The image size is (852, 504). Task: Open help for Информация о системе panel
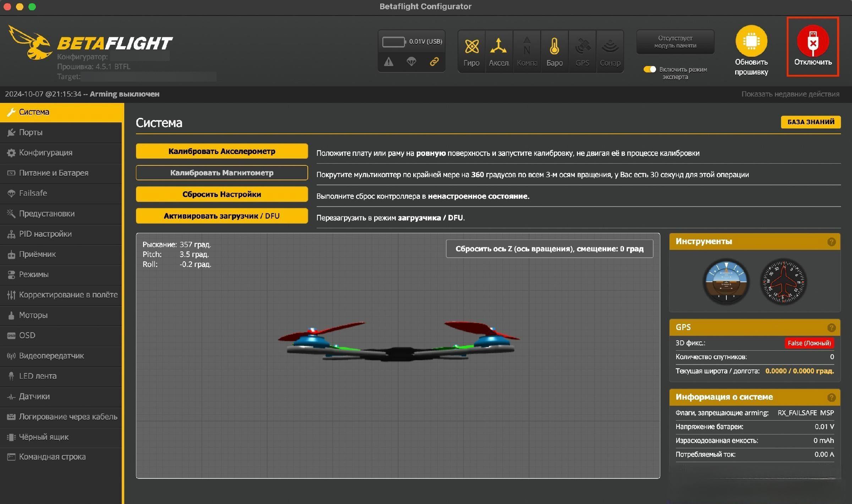click(831, 397)
